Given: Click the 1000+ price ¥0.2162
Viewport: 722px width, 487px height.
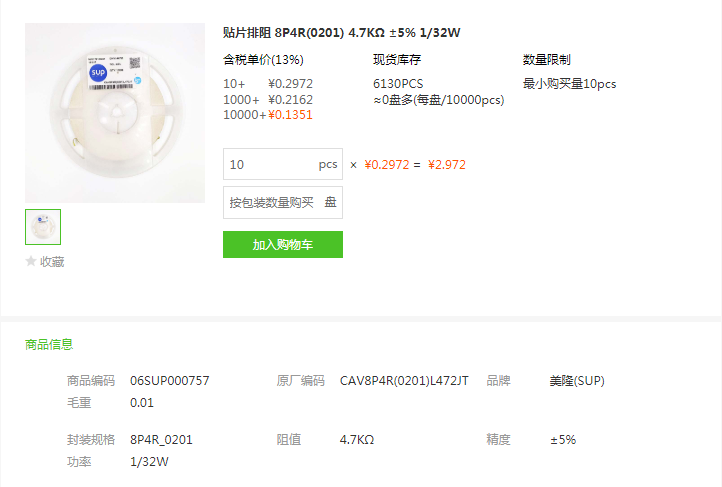Looking at the screenshot, I should tap(290, 99).
